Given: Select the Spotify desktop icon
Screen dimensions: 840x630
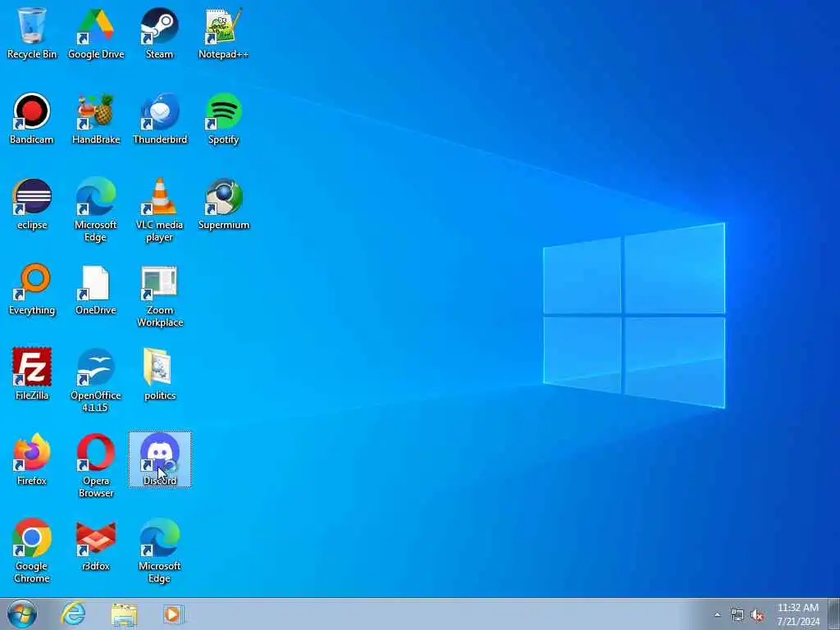Looking at the screenshot, I should tap(223, 119).
